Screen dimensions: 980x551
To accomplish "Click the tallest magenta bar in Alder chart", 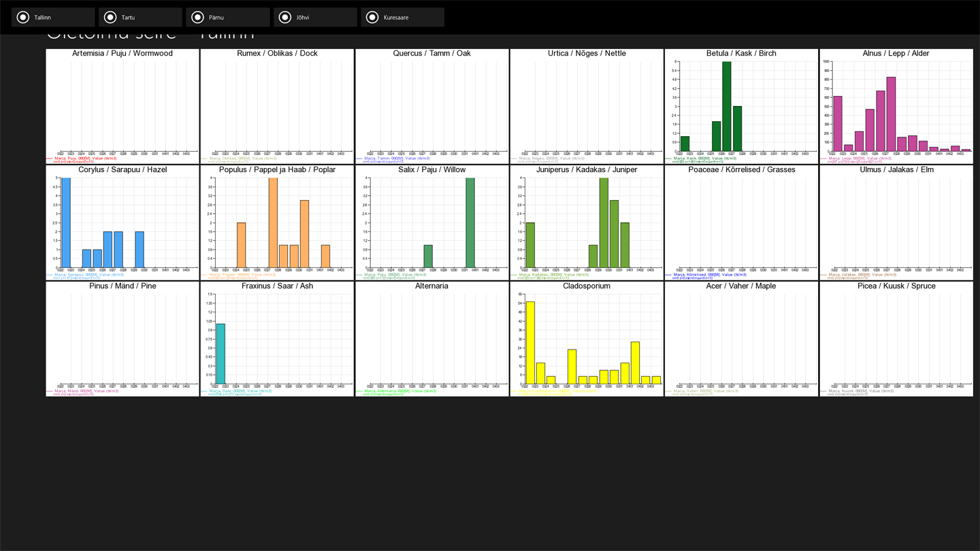I will [x=891, y=114].
